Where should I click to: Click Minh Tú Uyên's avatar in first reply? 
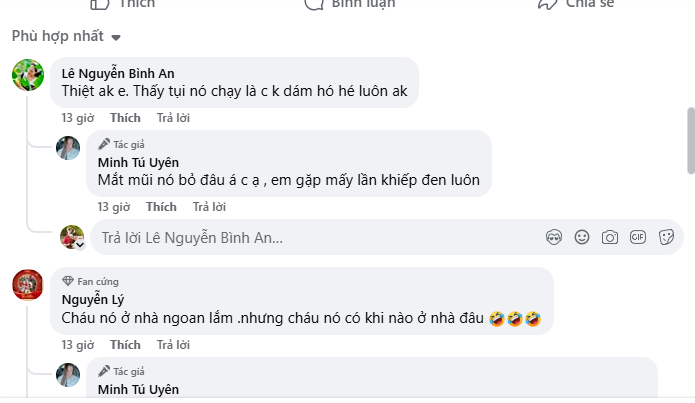click(68, 149)
